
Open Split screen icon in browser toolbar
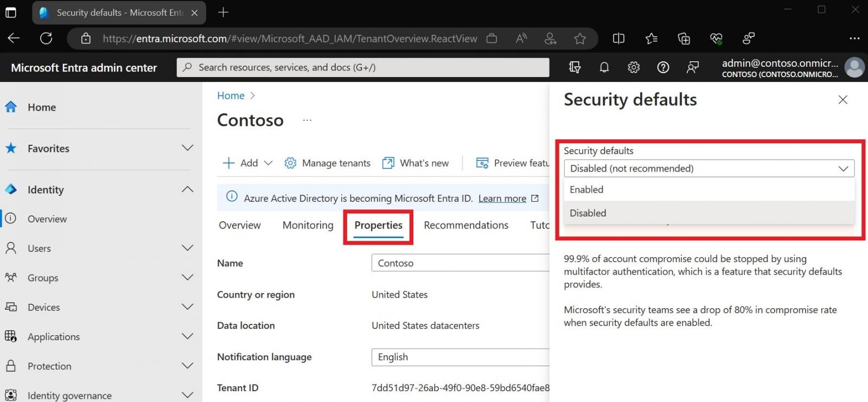click(x=618, y=39)
